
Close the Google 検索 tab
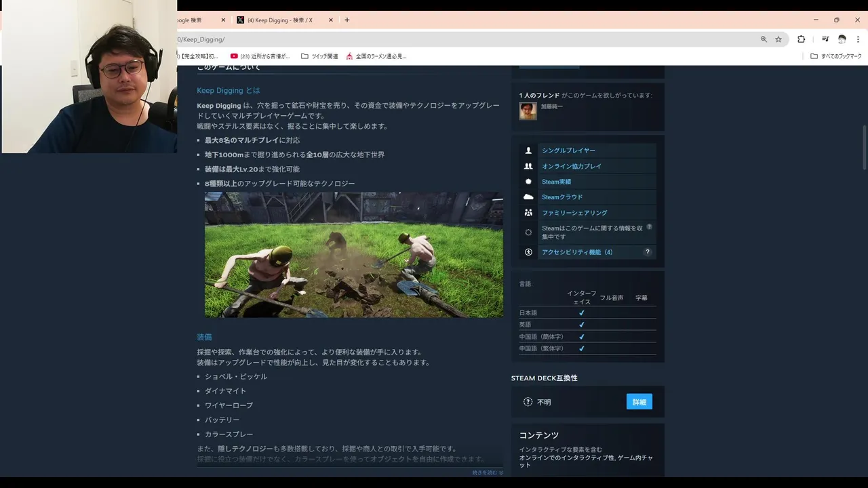click(223, 20)
